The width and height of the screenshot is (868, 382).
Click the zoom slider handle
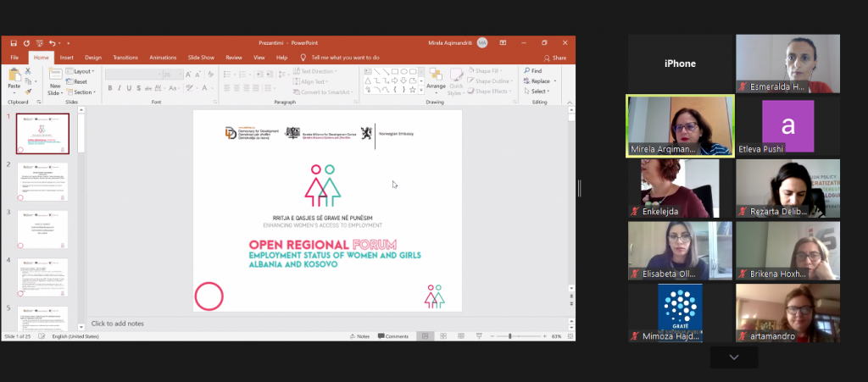[x=509, y=336]
